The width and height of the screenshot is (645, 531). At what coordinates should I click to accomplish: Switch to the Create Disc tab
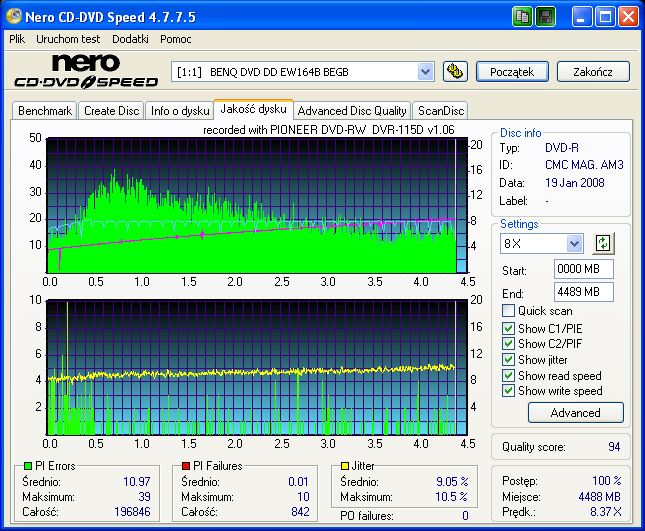(111, 111)
